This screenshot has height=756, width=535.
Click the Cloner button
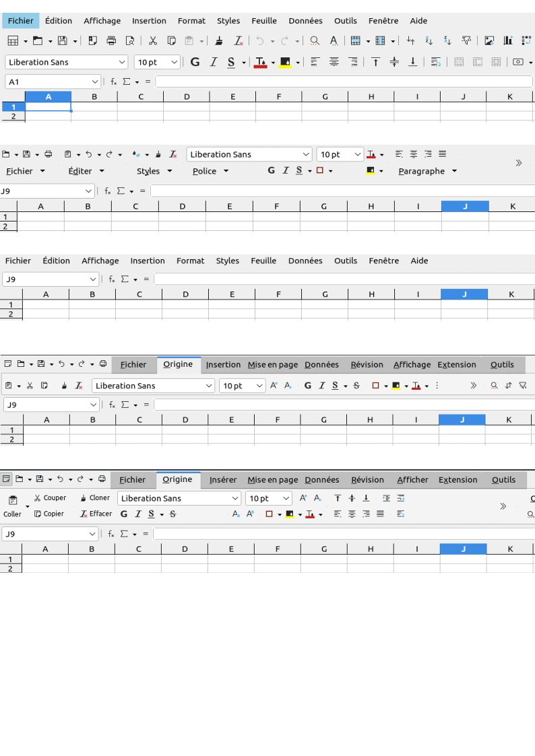point(95,498)
